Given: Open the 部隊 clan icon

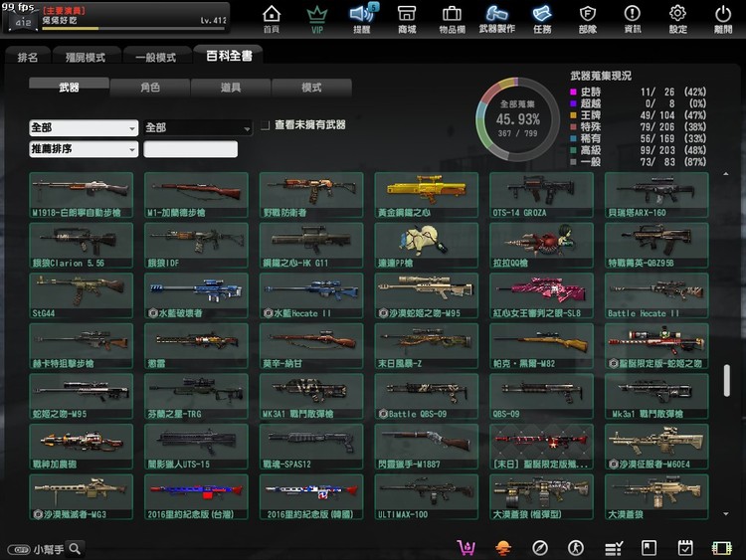Looking at the screenshot, I should pyautogui.click(x=588, y=18).
